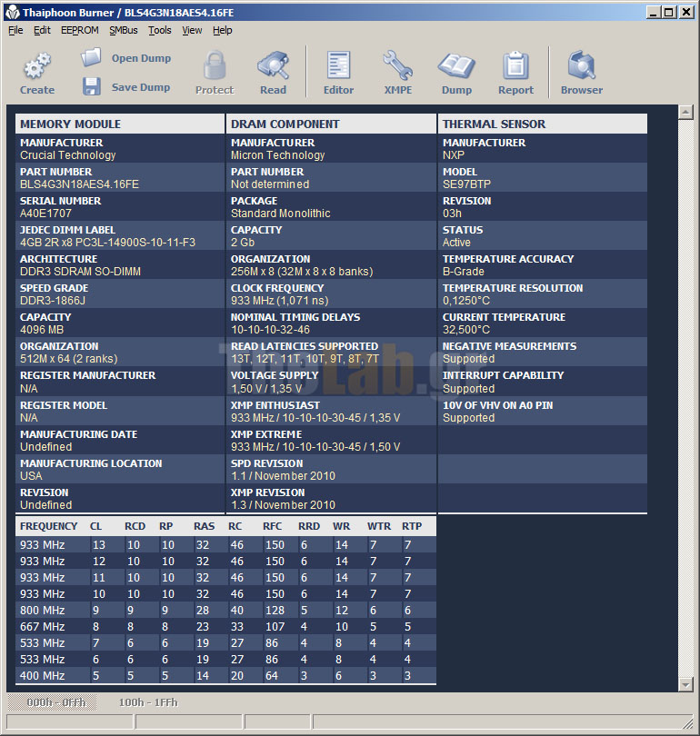Select serial number A40E1707
This screenshot has height=736, width=700.
pos(45,214)
